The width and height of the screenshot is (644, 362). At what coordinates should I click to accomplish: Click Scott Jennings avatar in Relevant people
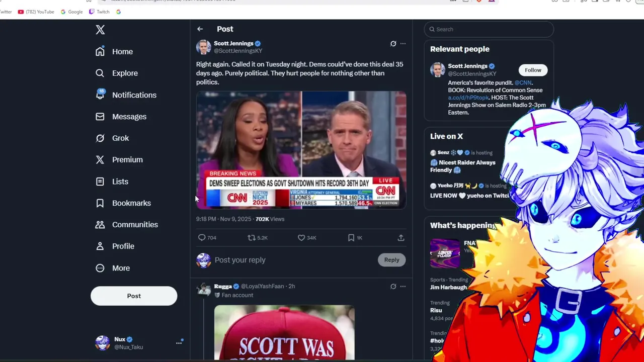click(x=438, y=70)
